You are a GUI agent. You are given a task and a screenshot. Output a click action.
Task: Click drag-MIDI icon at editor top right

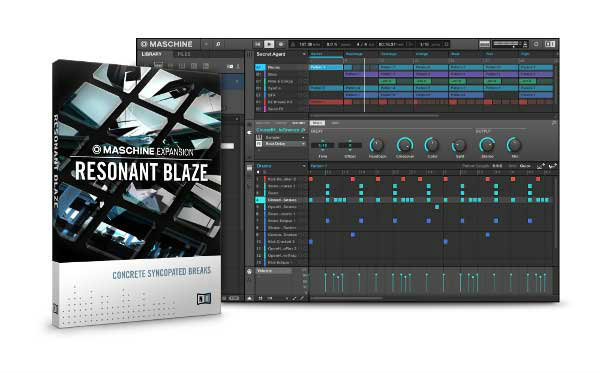pyautogui.click(x=541, y=166)
